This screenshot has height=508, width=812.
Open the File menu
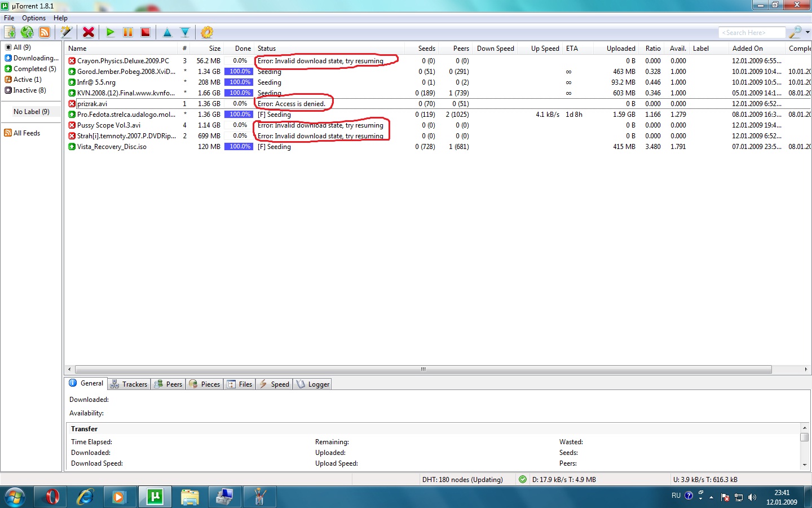point(9,18)
